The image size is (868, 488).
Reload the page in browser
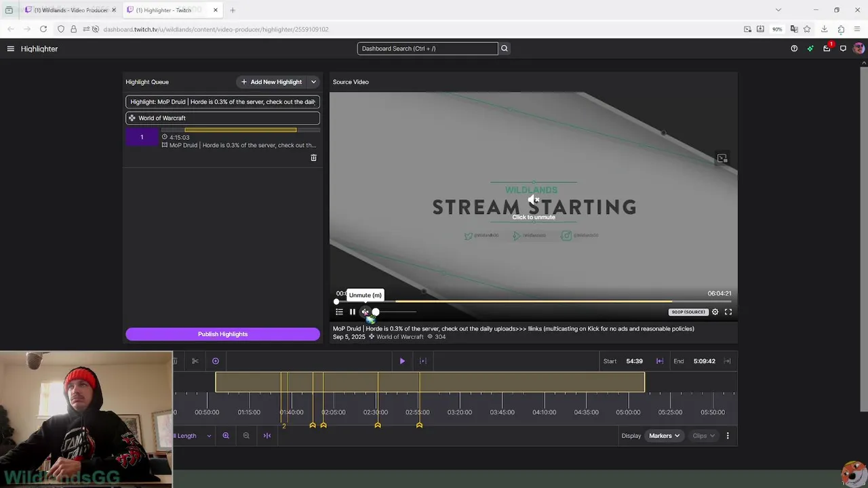[x=43, y=29]
